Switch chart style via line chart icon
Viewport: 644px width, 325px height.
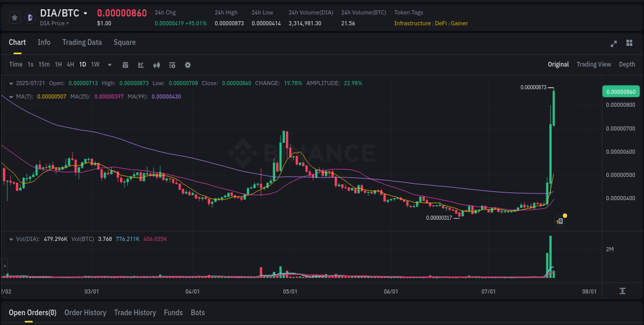(x=140, y=65)
